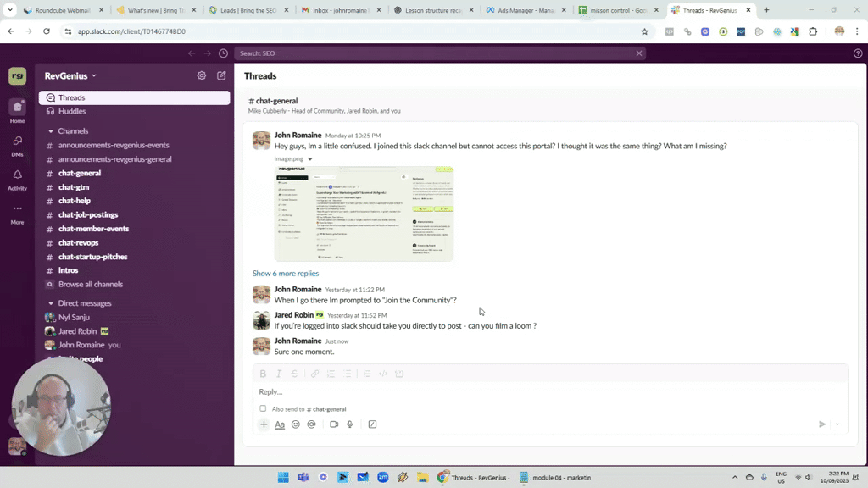Viewport: 868px width, 488px height.
Task: Toggle bold formatting in reply
Action: 263,374
